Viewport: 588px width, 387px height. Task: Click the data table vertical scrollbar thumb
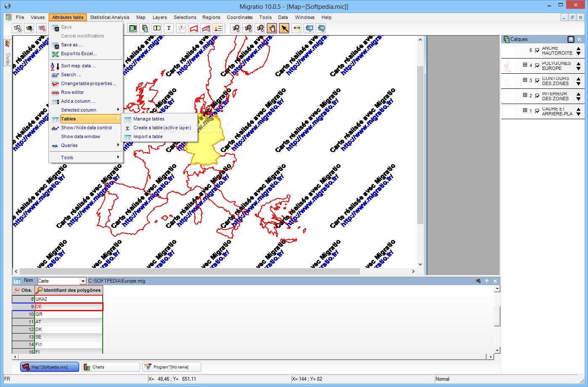[497, 316]
